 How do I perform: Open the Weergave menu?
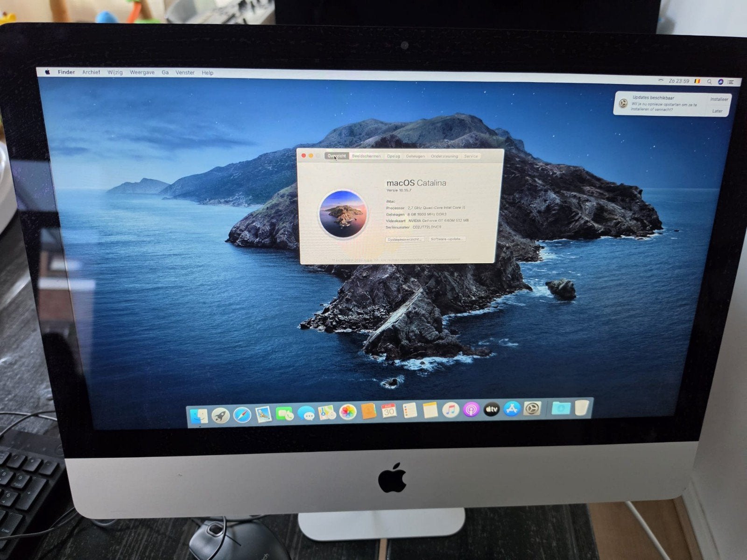(x=142, y=72)
